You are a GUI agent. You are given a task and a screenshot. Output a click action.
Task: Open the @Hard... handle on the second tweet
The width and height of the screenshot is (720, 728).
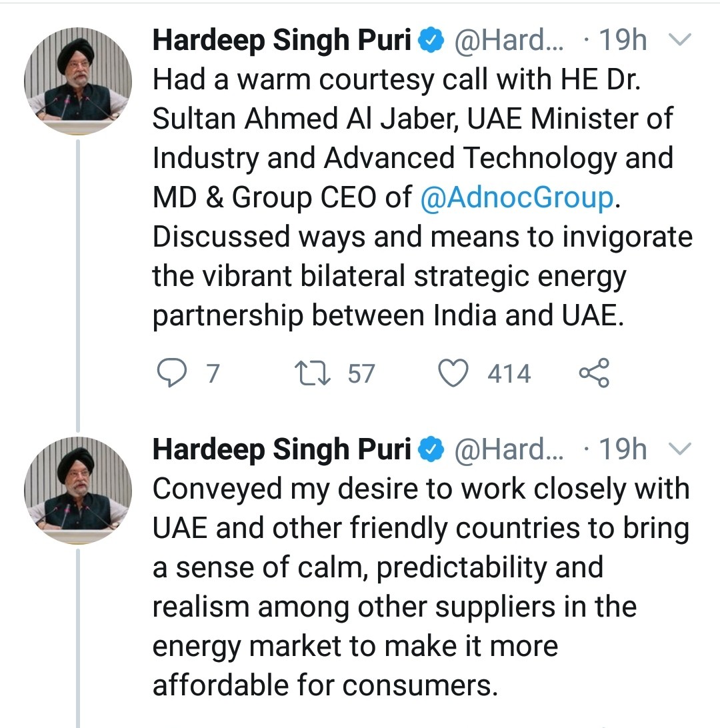509,451
